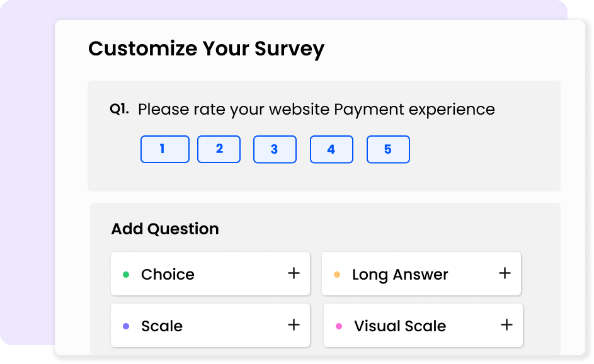Click the green dot beside Choice

(x=126, y=275)
